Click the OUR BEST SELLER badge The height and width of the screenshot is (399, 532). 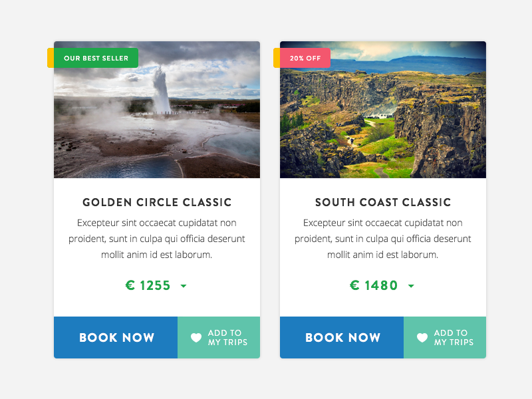click(x=96, y=58)
